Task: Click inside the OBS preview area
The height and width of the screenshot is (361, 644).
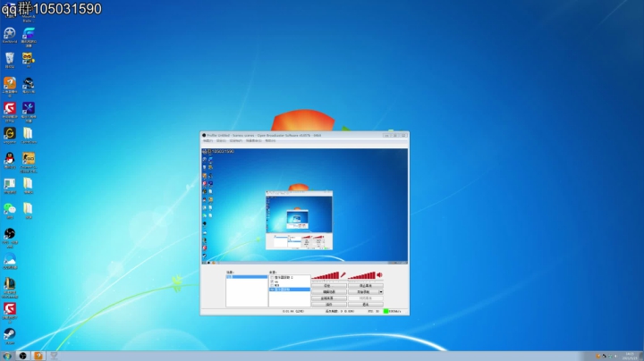Action: click(305, 206)
